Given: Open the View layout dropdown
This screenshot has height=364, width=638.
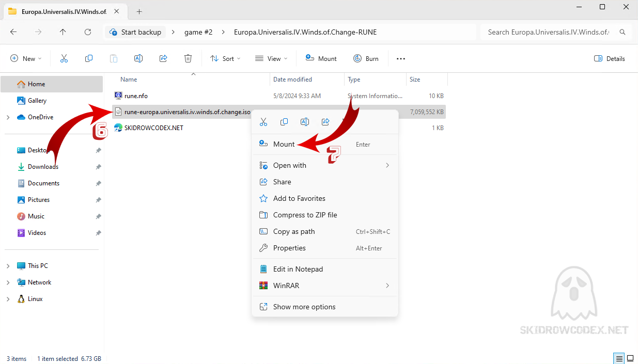Looking at the screenshot, I should pos(271,59).
